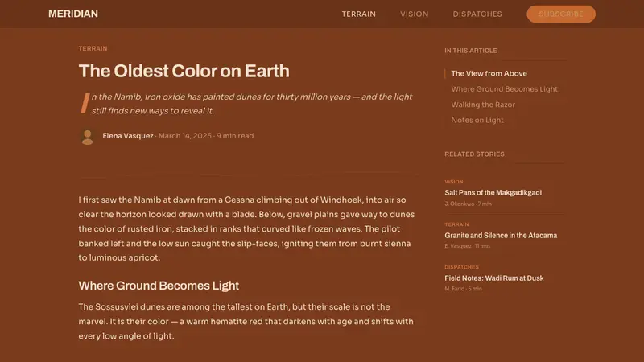The image size is (644, 362).
Task: Open the Terrain navigation item
Action: click(x=358, y=14)
